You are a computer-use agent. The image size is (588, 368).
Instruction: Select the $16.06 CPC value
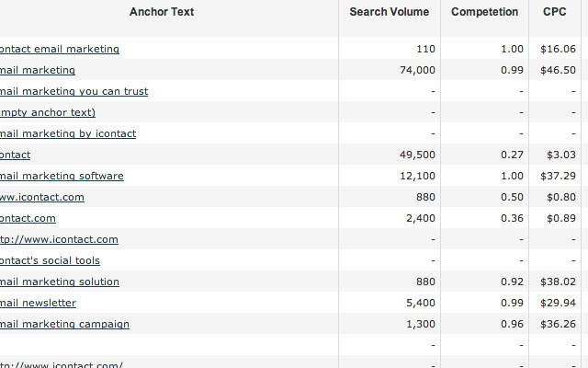[x=558, y=49]
